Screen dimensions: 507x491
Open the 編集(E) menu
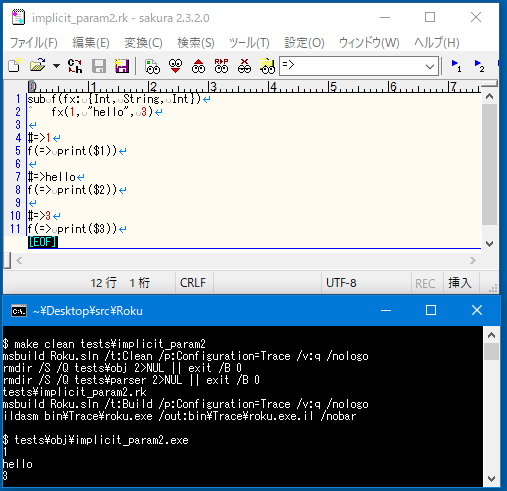[x=91, y=43]
